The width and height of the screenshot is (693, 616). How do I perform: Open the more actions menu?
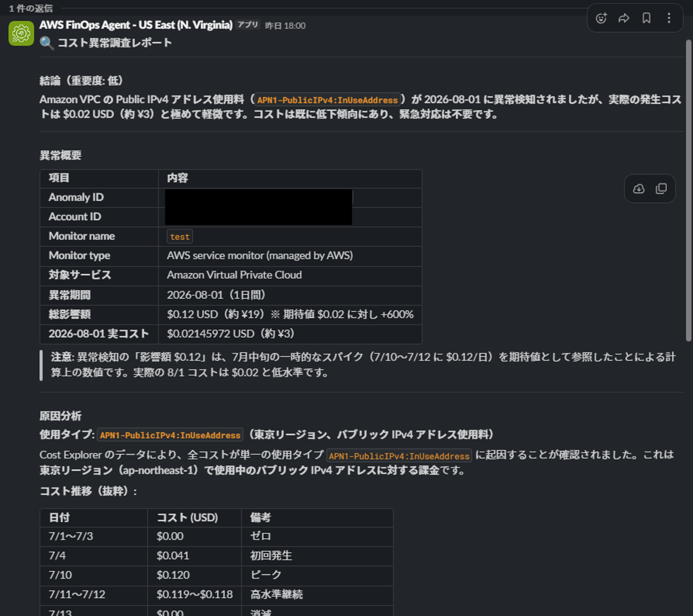(669, 18)
